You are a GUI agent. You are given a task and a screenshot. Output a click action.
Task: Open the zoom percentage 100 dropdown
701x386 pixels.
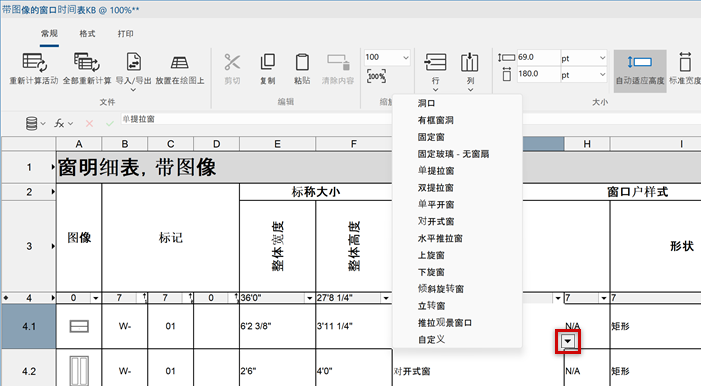click(405, 57)
